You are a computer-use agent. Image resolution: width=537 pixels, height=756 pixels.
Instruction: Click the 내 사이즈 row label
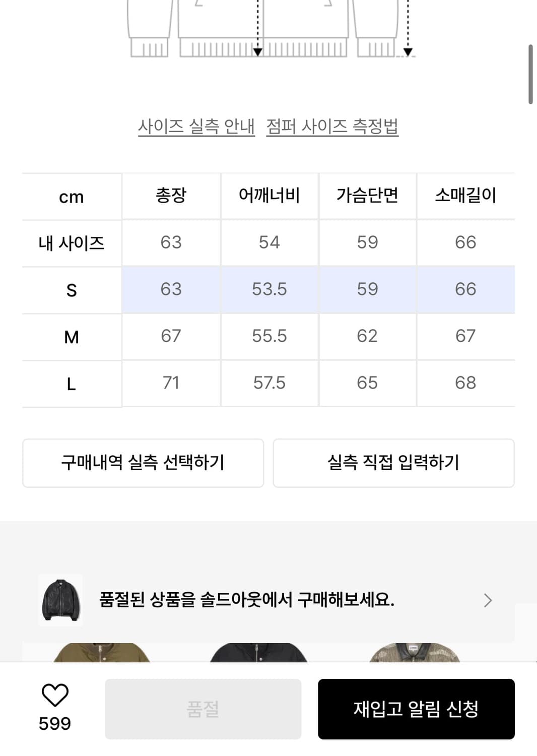coord(72,243)
